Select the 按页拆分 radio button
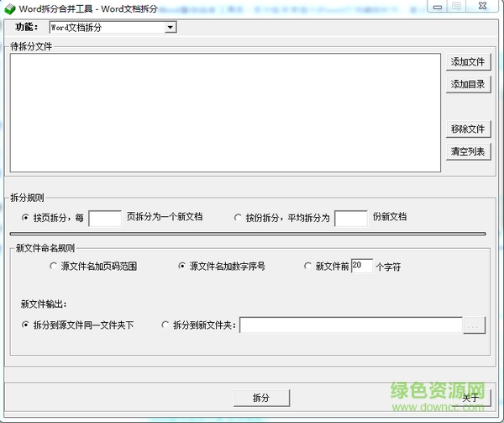This screenshot has width=504, height=423. [x=25, y=218]
